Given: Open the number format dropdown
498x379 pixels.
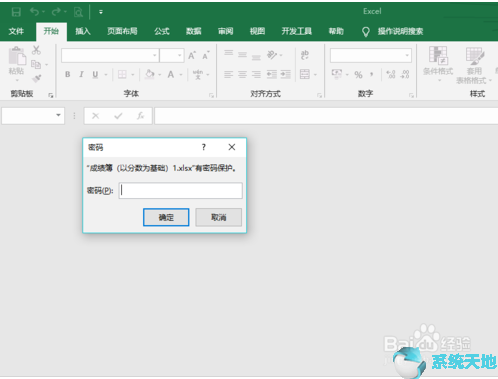Looking at the screenshot, I should coord(407,55).
